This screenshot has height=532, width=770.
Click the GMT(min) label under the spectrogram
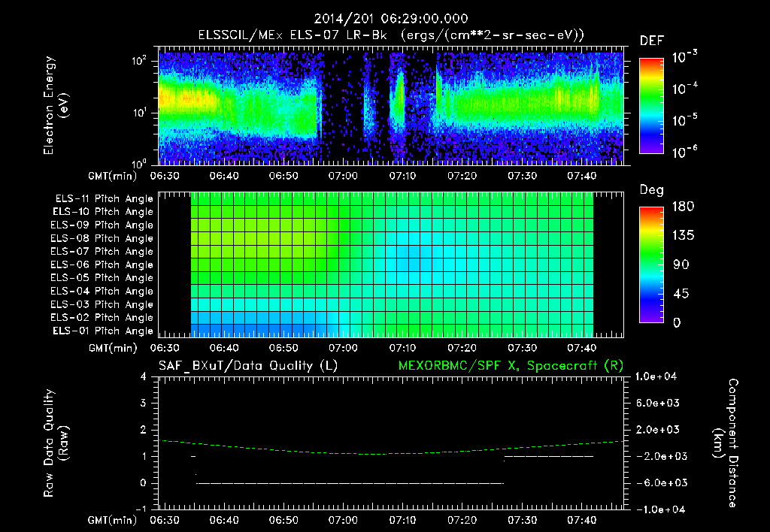[x=113, y=176]
